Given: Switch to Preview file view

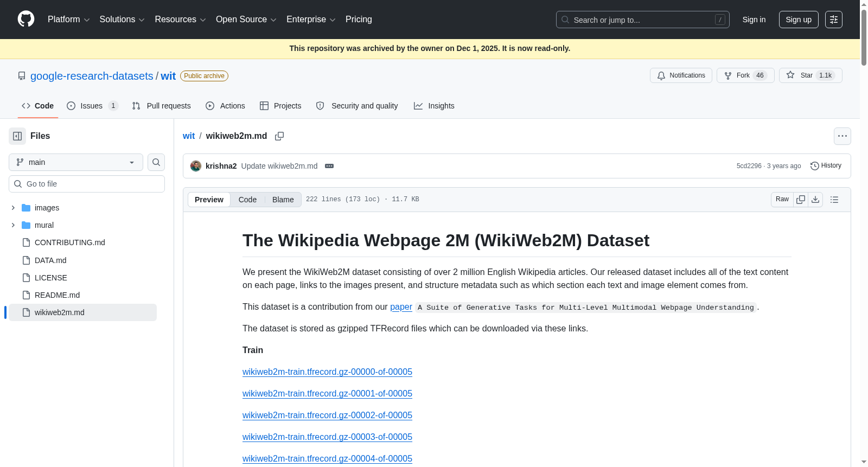Looking at the screenshot, I should click(209, 200).
